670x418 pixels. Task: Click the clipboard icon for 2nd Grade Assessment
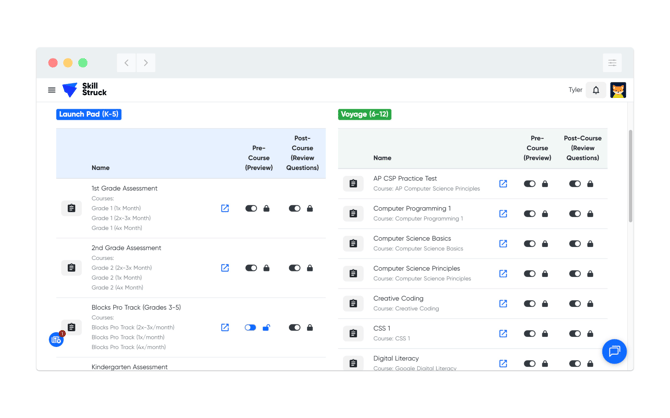point(71,268)
